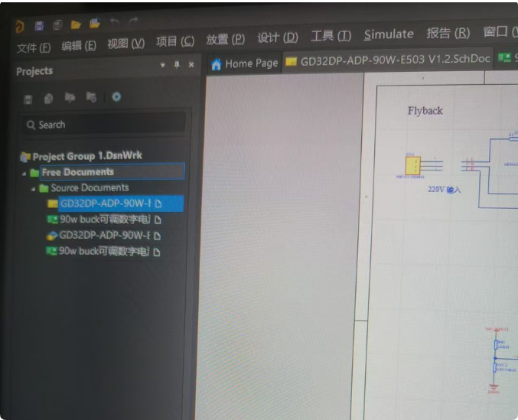This screenshot has height=420, width=518.
Task: Click the Flyback title text on schematic
Action: (x=425, y=111)
